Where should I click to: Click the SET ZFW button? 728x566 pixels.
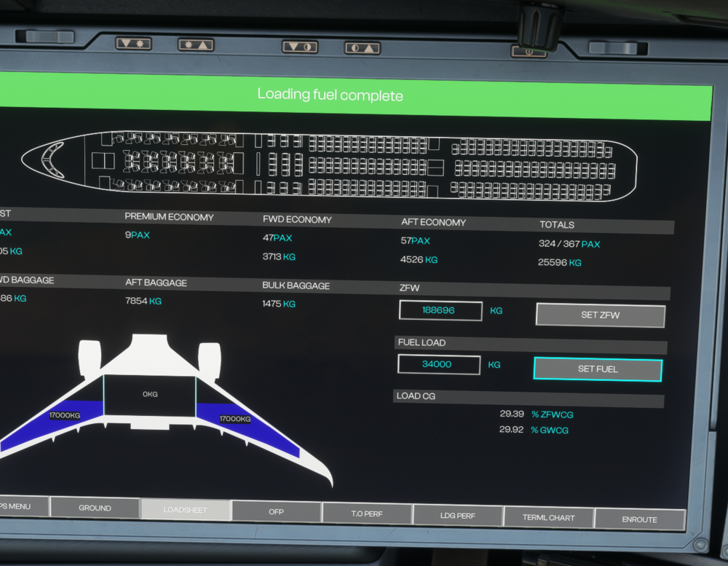point(600,315)
